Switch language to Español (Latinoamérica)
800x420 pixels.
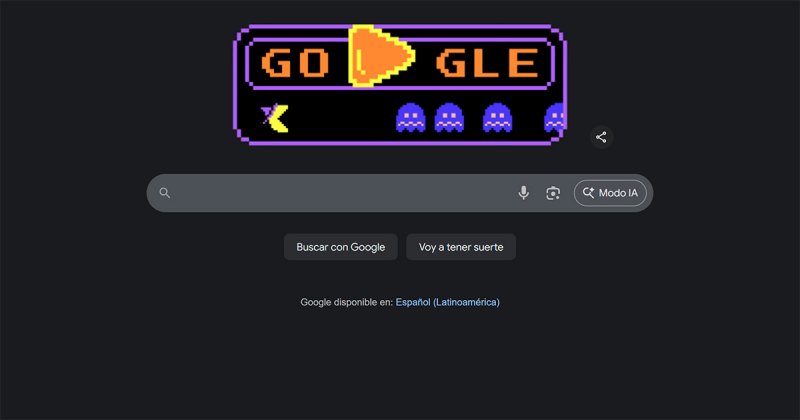point(447,302)
